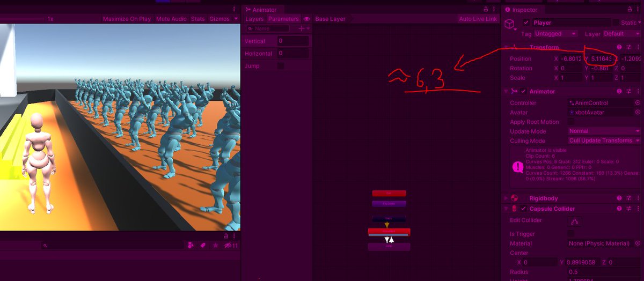Image resolution: width=644 pixels, height=281 pixels.
Task: Toggle the Player active checkbox
Action: (x=526, y=23)
